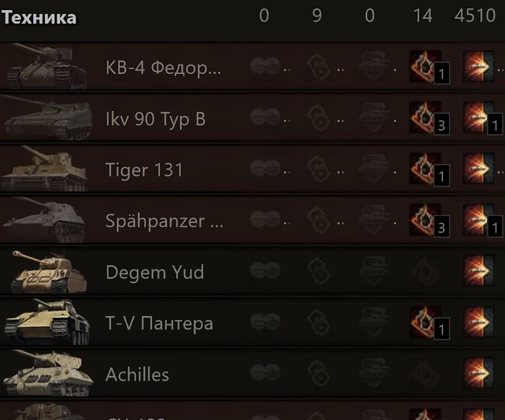Click the Degem Yud vehicle name

click(155, 272)
